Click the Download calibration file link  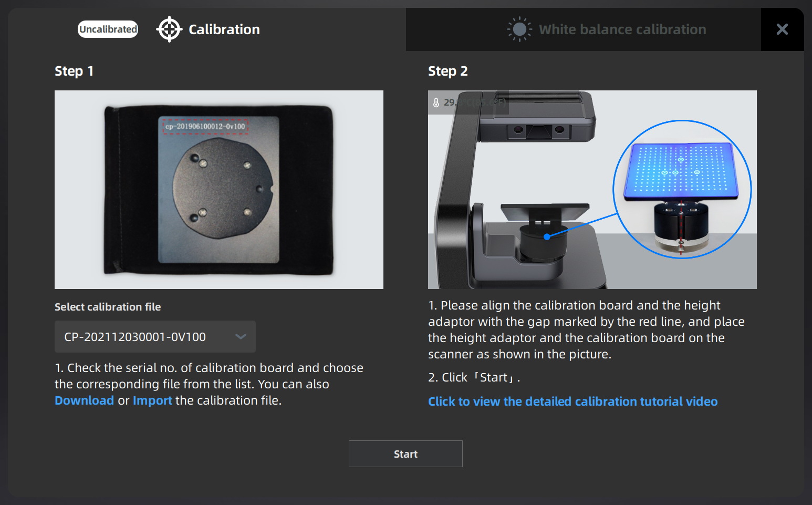tap(84, 400)
